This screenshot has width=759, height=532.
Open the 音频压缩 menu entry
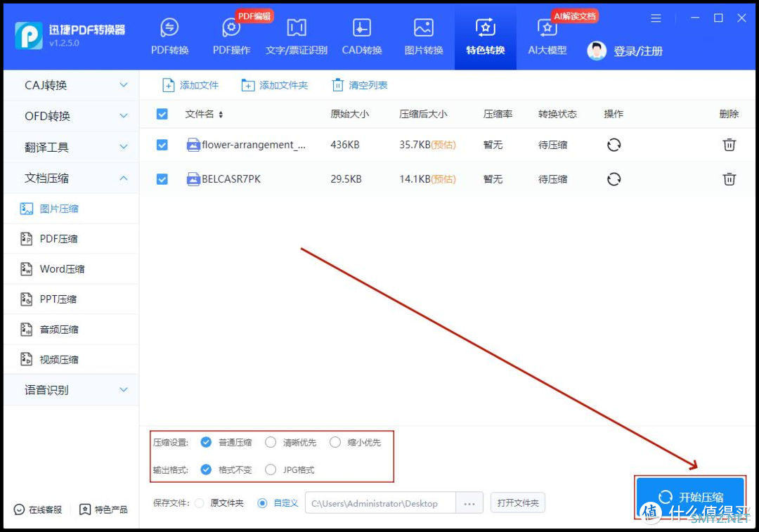click(x=71, y=329)
